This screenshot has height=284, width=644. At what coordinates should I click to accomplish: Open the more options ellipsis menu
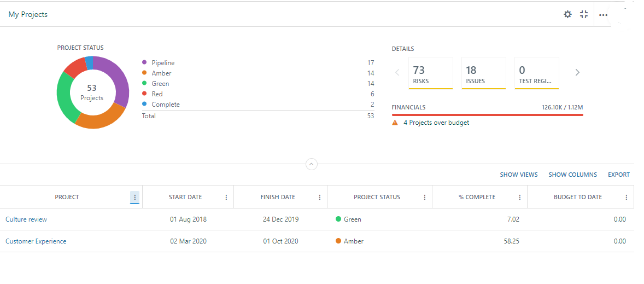[x=602, y=15]
